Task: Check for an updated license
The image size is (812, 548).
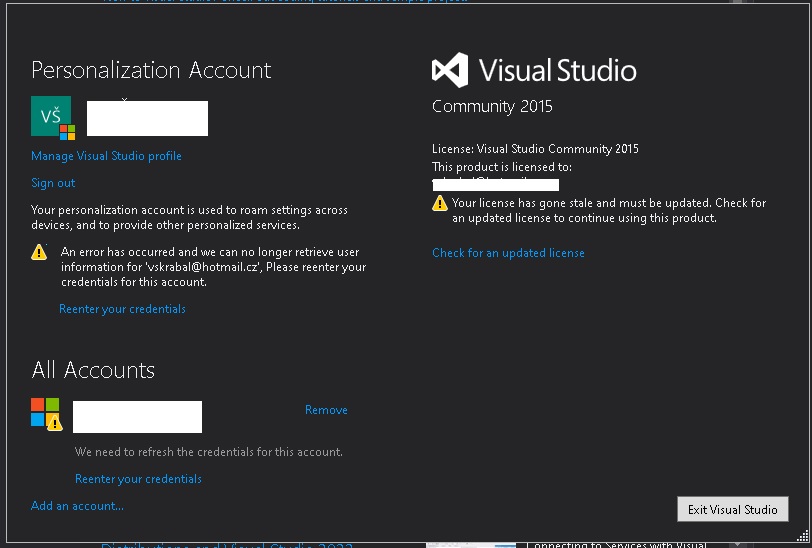Action: [x=508, y=253]
